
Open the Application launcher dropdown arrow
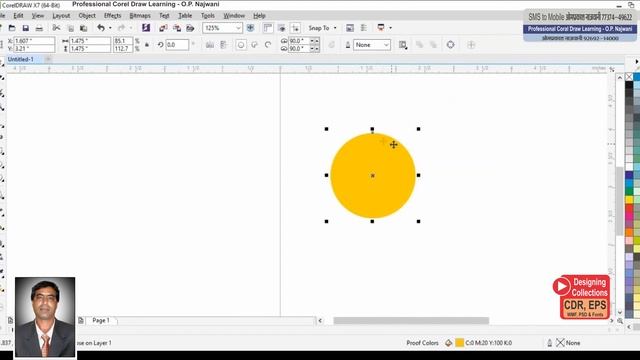point(391,28)
